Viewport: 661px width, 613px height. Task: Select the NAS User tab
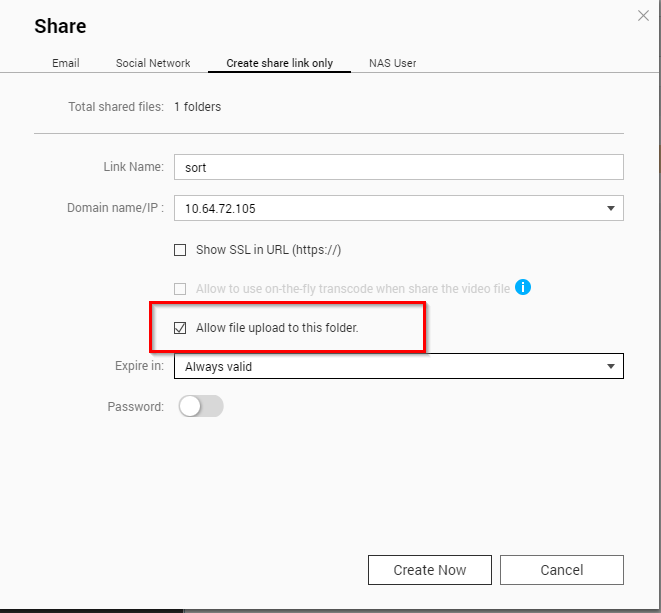point(392,63)
